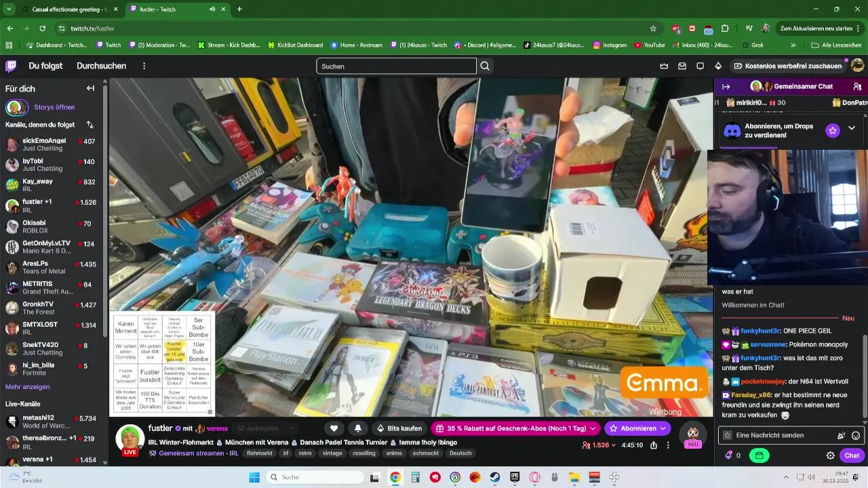Open the Twitch home logo
The height and width of the screenshot is (488, 868).
point(11,66)
